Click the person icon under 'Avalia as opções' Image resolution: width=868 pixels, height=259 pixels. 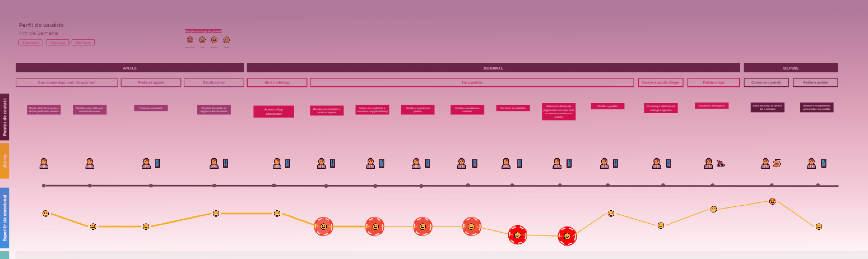pyautogui.click(x=146, y=163)
